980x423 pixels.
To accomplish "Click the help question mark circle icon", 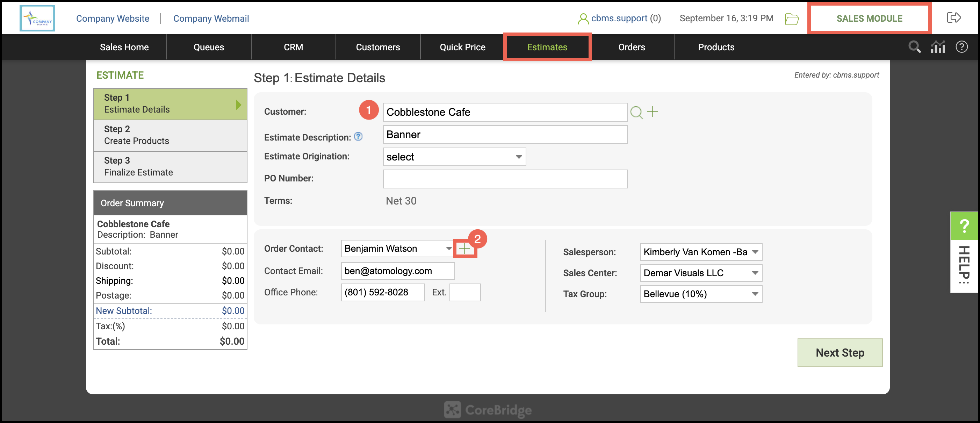I will 961,47.
